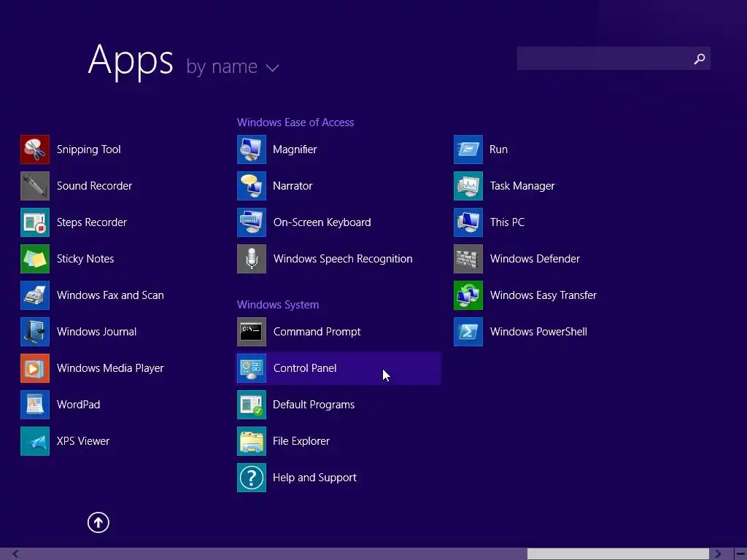Launch the File Explorer folder icon
The height and width of the screenshot is (560, 747).
[x=252, y=441]
